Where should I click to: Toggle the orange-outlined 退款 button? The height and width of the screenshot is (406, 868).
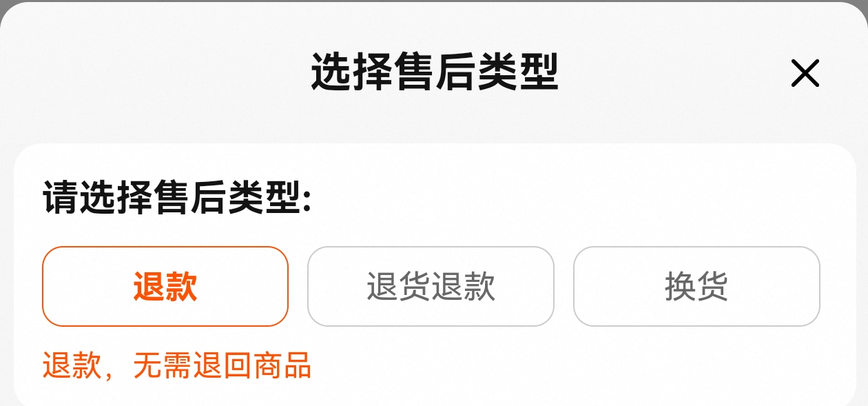coord(165,286)
